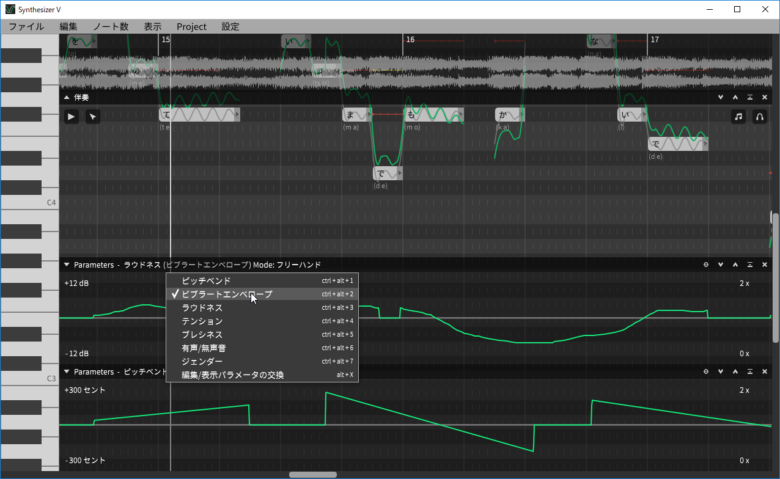Click the vertical scrollbar thumb at right
The height and width of the screenshot is (479, 780).
tap(776, 277)
